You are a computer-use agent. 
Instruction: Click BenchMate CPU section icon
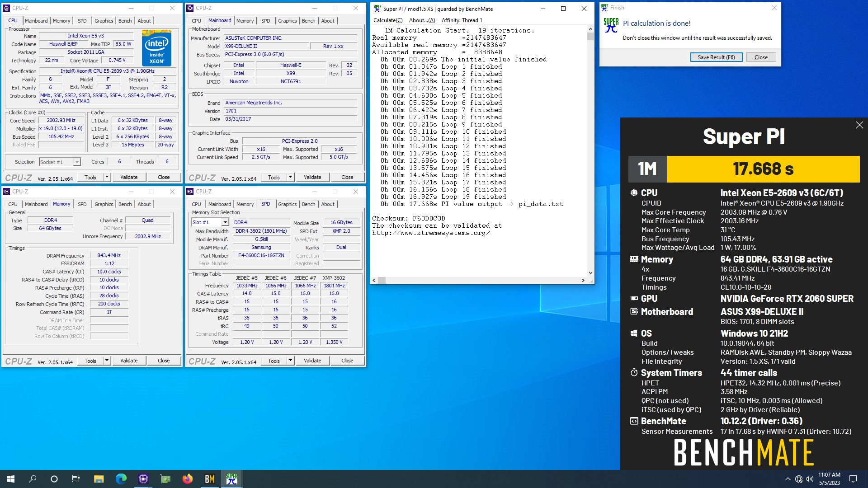point(634,193)
